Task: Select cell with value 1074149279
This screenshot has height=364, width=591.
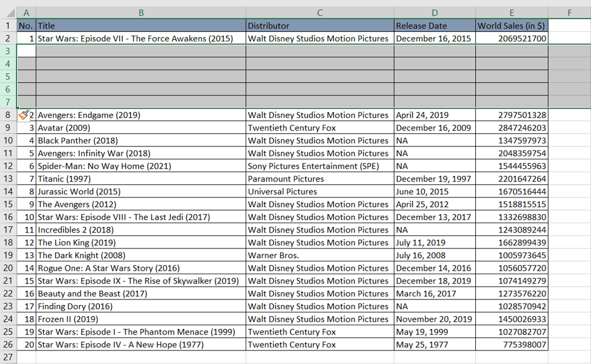Action: pyautogui.click(x=512, y=281)
